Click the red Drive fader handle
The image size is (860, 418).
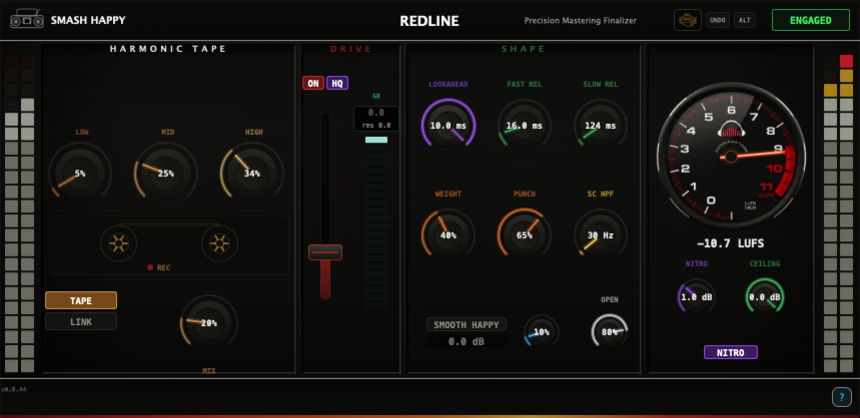(x=325, y=252)
